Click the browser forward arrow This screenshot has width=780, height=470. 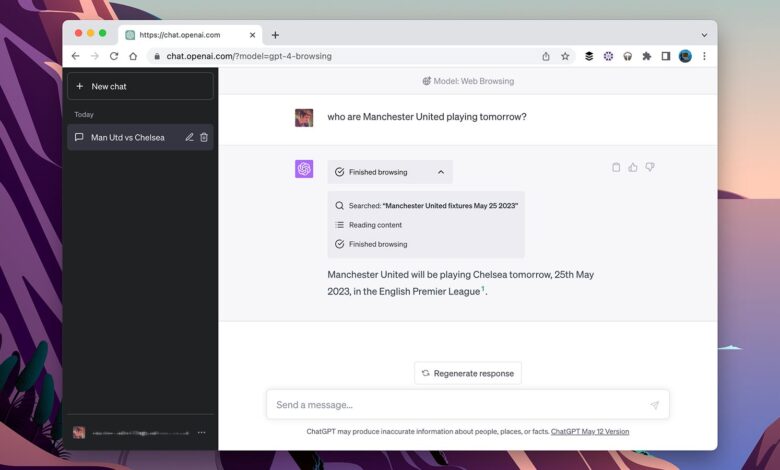(95, 56)
